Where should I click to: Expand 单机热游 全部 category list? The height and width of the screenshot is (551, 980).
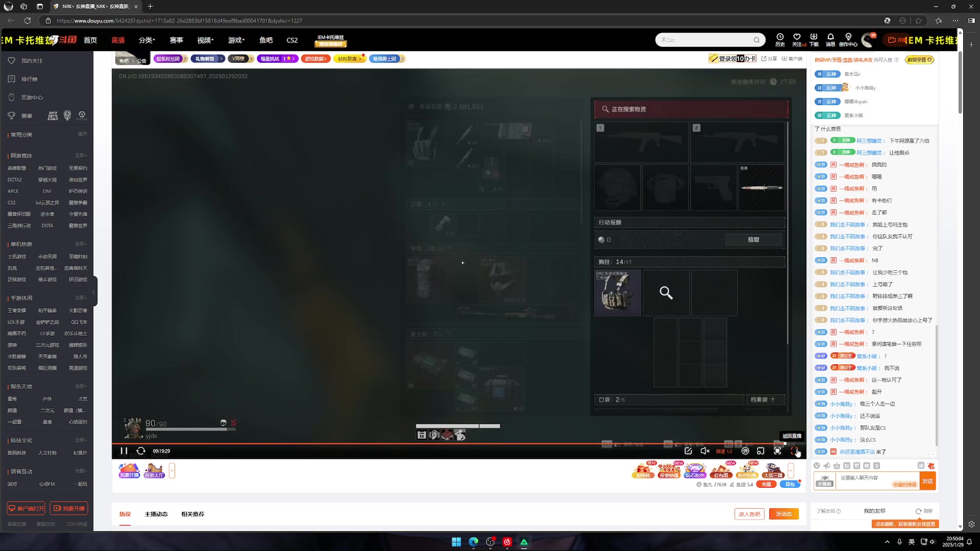[81, 244]
